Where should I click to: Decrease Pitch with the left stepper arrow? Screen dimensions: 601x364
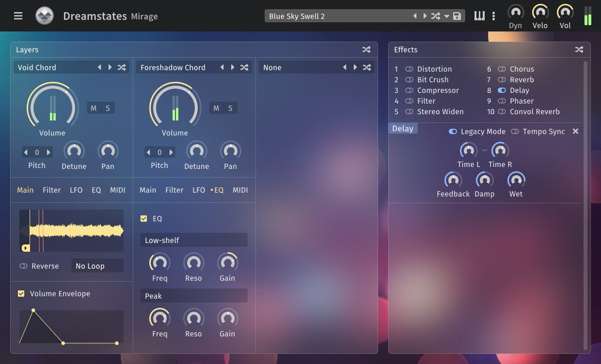pyautogui.click(x=26, y=152)
